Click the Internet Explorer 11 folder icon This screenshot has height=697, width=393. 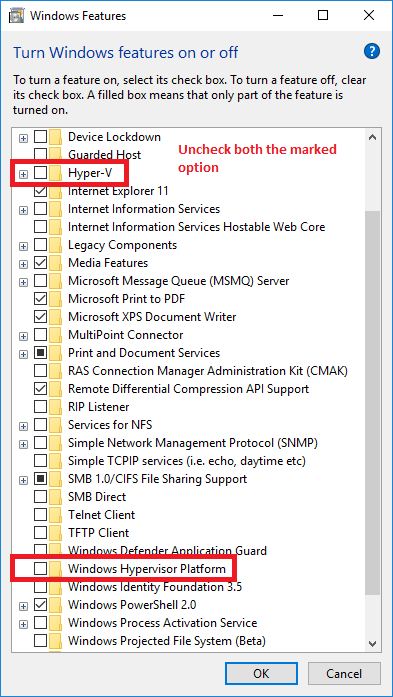(x=56, y=191)
